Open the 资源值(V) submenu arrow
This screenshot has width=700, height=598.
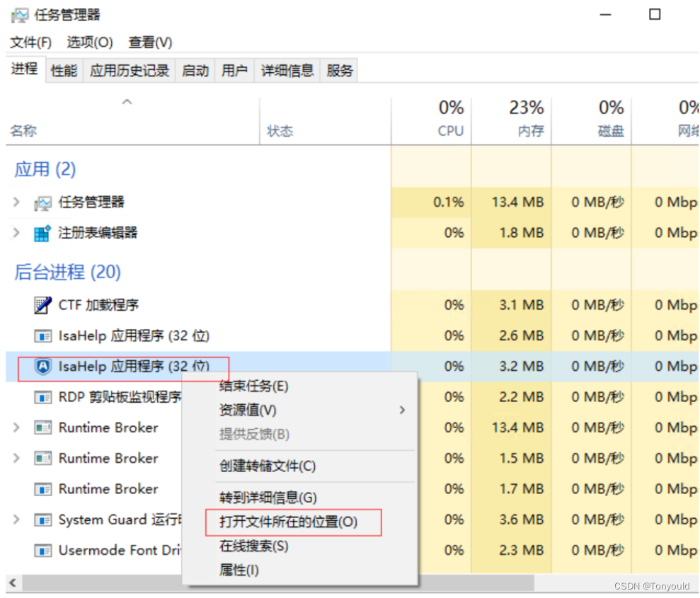point(401,410)
